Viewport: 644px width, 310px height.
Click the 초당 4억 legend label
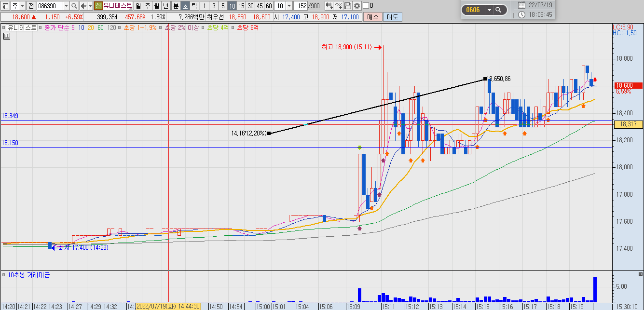(x=218, y=27)
